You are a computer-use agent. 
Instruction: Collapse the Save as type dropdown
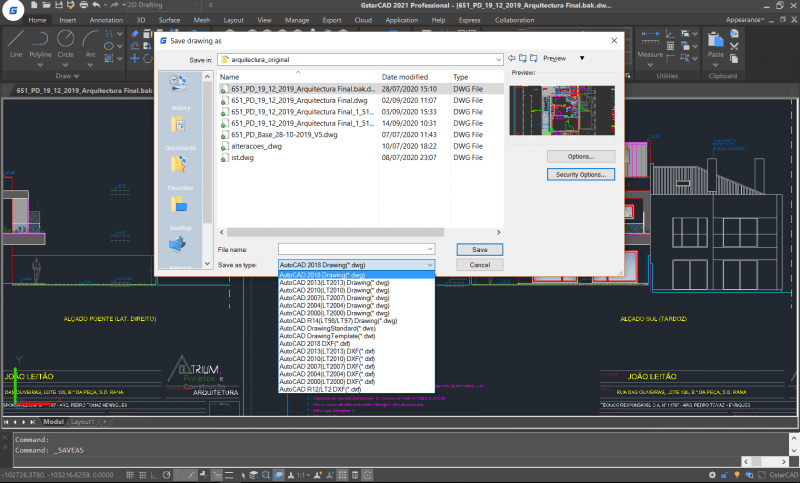430,265
